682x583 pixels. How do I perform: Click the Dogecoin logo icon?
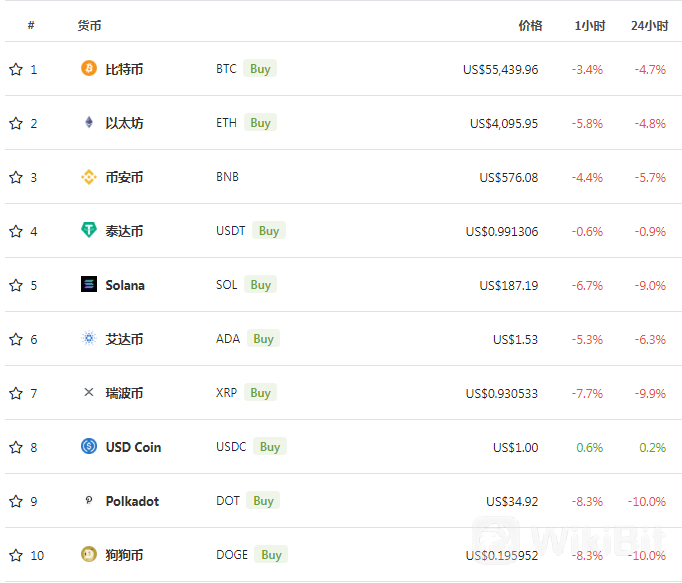click(x=89, y=554)
